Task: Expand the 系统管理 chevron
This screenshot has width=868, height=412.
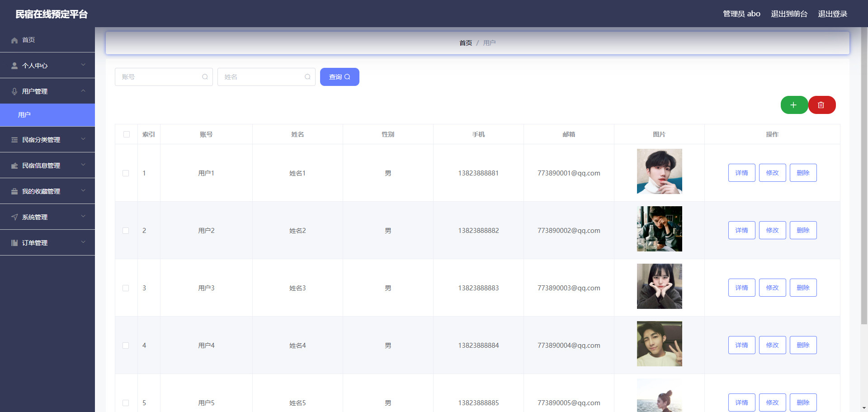Action: [x=83, y=217]
